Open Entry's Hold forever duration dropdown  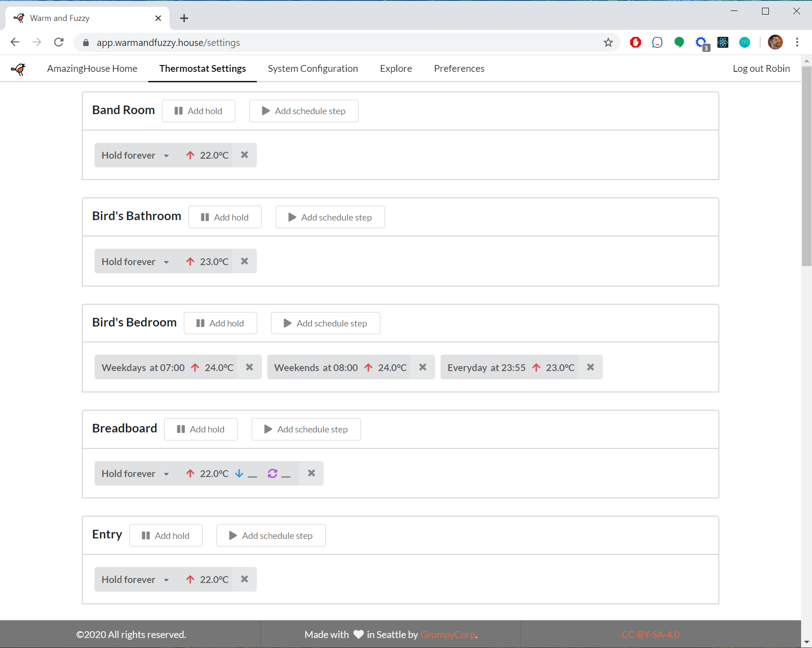tap(166, 580)
